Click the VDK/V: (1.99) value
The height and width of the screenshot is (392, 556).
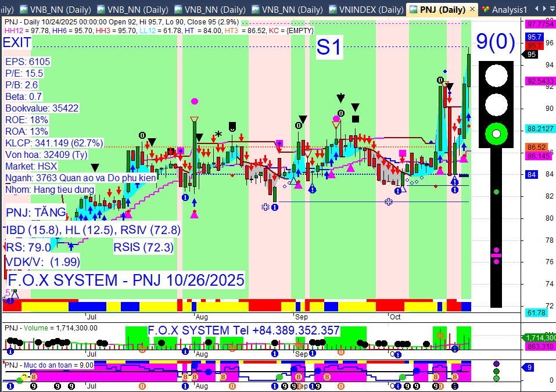pyautogui.click(x=43, y=262)
